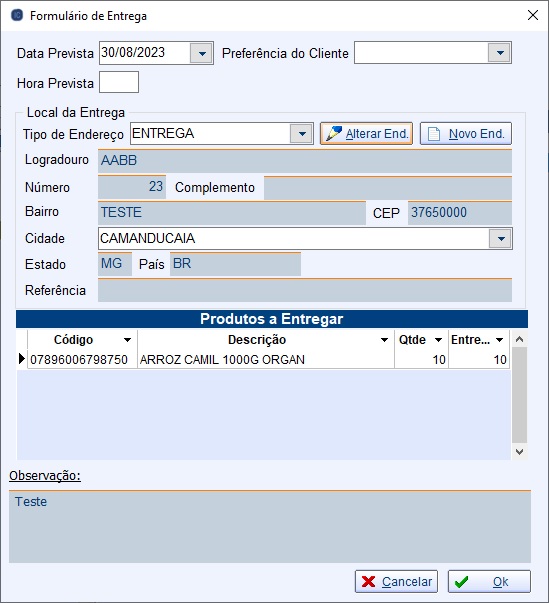The image size is (549, 603).
Task: Expand the Cidade dropdown list
Action: (x=500, y=238)
